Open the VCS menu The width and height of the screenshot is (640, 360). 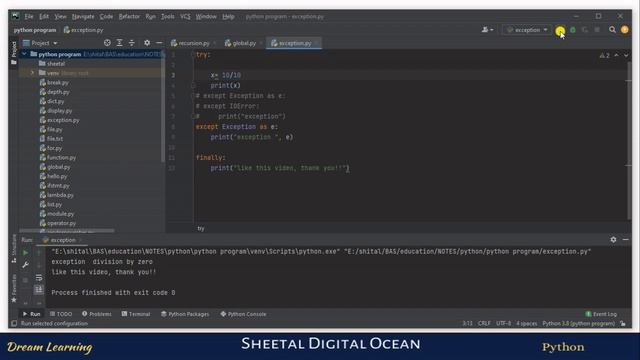[x=185, y=17]
